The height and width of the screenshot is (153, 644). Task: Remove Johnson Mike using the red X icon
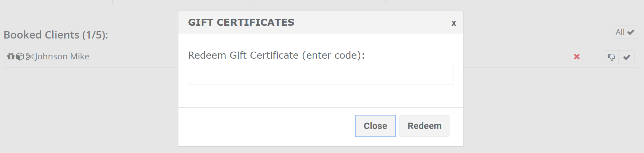(577, 57)
